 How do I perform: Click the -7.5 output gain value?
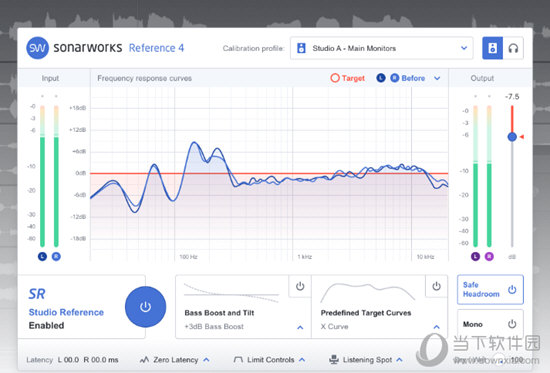click(512, 96)
